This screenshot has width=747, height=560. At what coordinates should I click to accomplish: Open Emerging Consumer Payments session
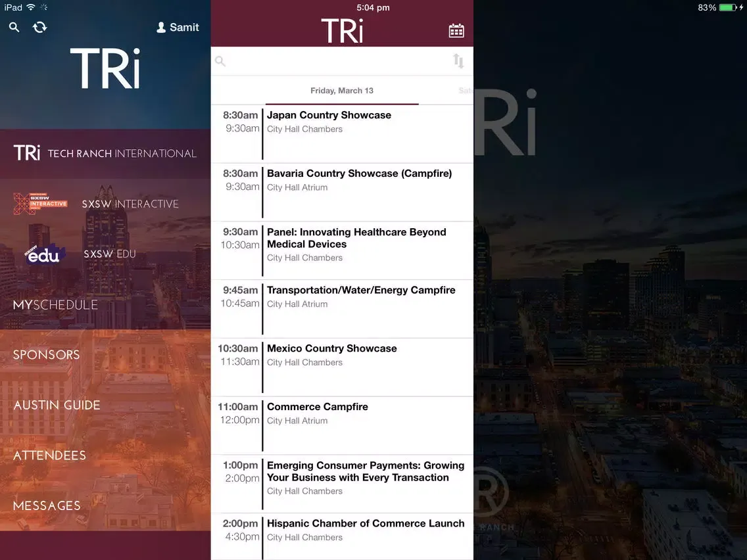342,484
